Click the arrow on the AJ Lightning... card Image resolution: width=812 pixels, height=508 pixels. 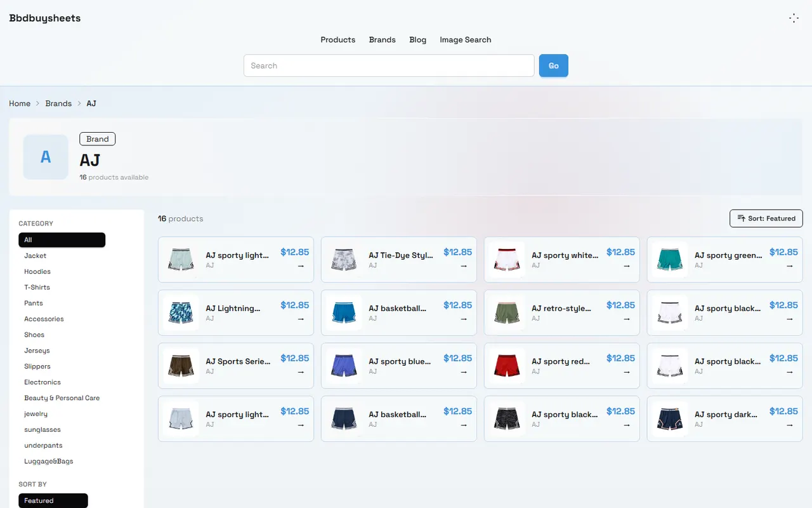click(301, 319)
